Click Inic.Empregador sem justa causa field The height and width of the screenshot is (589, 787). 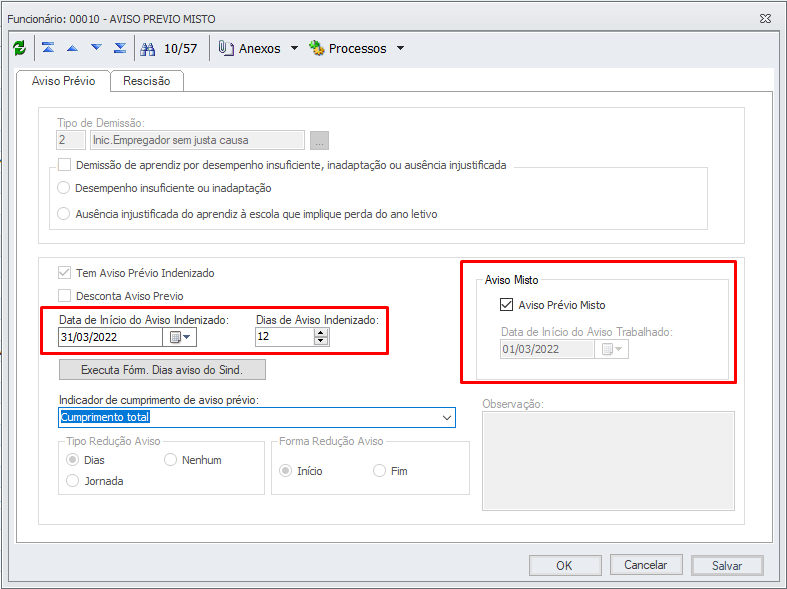tap(197, 140)
